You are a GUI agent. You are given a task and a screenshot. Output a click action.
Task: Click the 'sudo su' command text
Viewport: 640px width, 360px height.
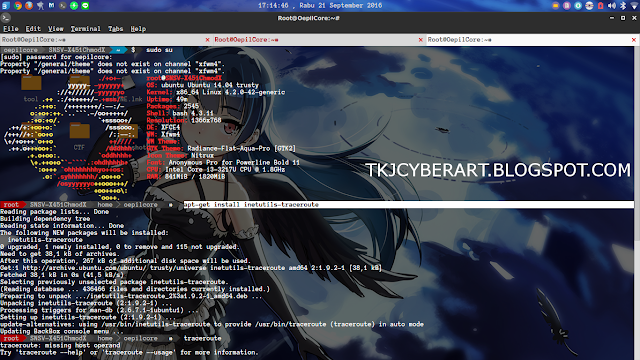click(x=159, y=50)
